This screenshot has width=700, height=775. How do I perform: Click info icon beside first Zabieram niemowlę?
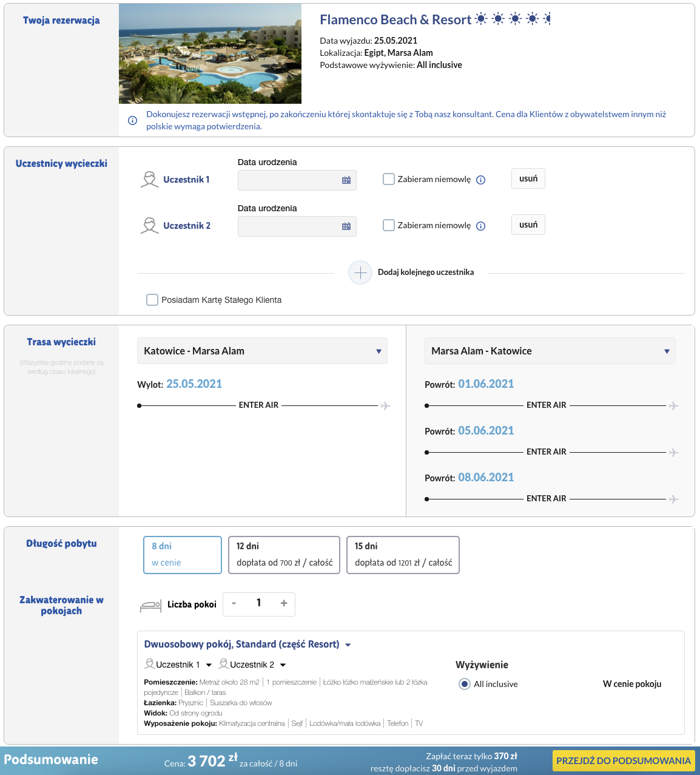coord(481,180)
